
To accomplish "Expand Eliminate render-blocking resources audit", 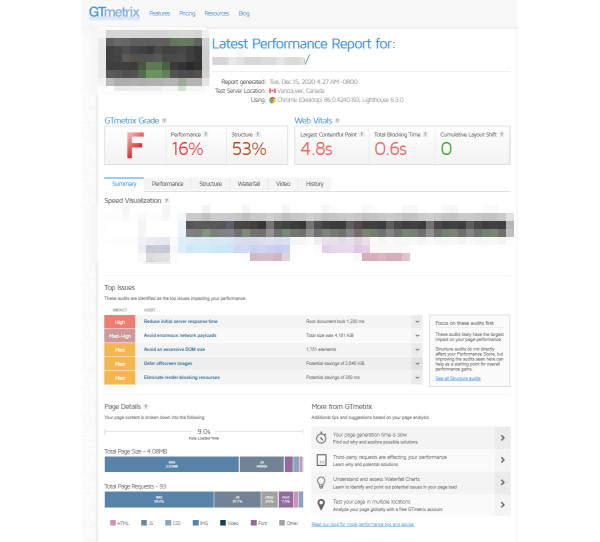I will pos(417,377).
